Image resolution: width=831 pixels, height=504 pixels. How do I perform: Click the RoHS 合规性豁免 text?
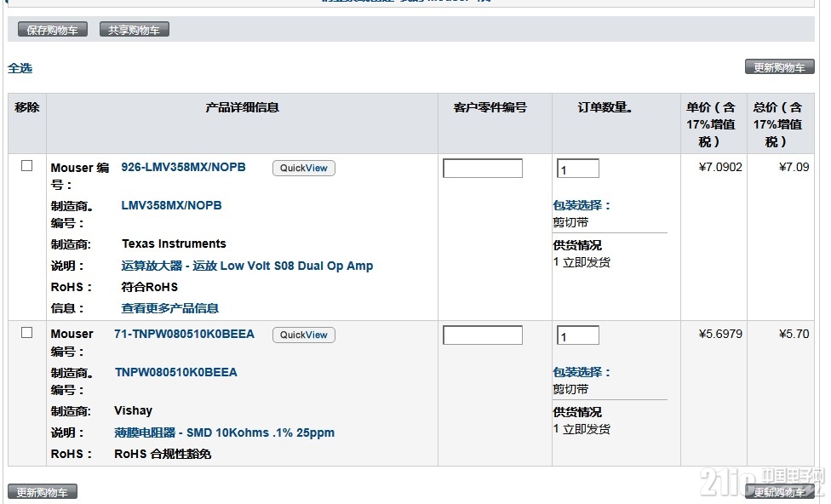(x=163, y=454)
